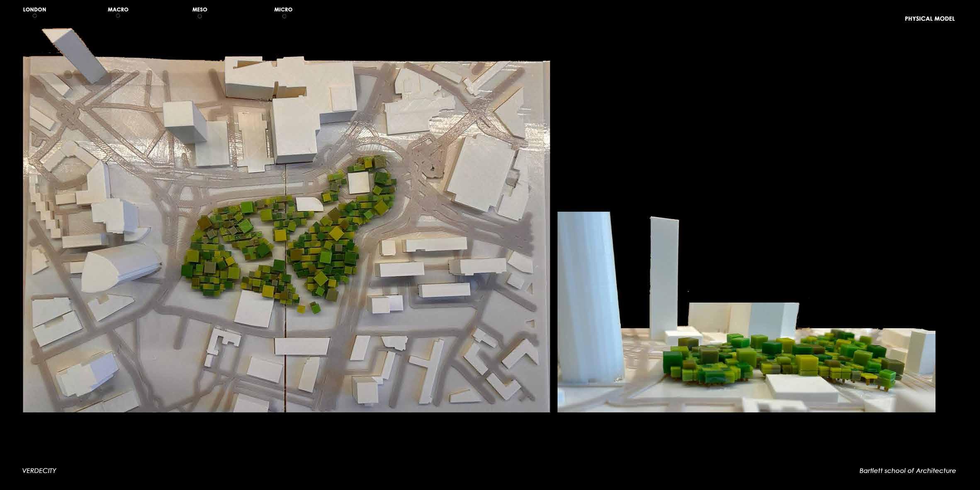Switch to the MICRO section label
The image size is (980, 490).
tap(283, 9)
